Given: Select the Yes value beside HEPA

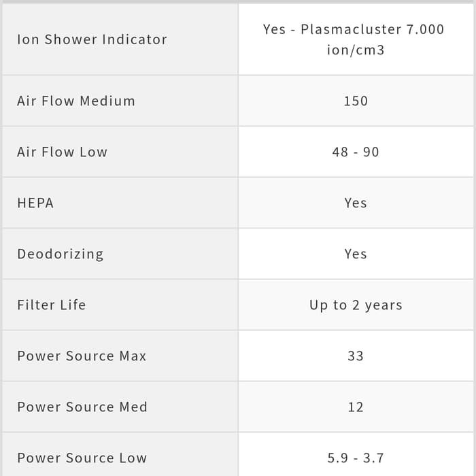Looking at the screenshot, I should click(356, 203).
